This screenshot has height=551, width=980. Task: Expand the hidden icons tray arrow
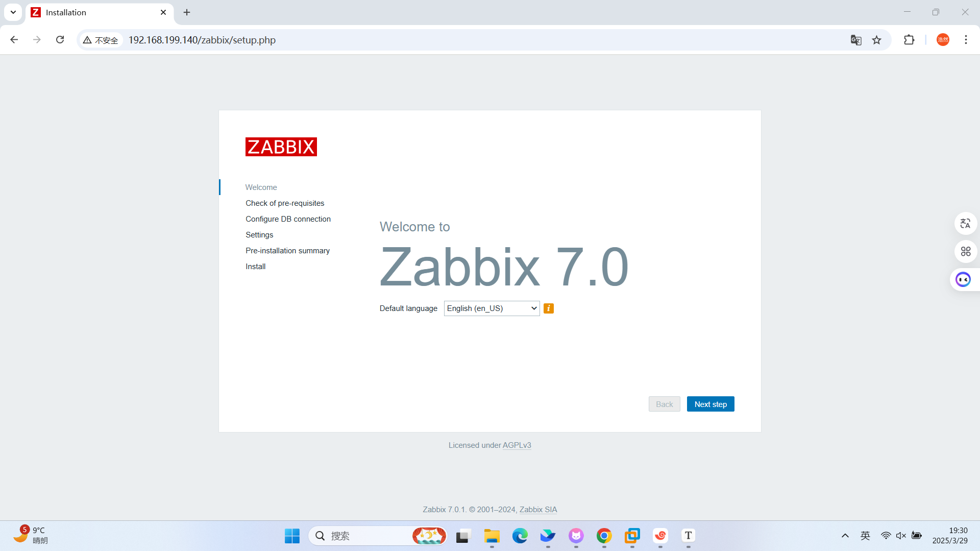[x=845, y=536]
